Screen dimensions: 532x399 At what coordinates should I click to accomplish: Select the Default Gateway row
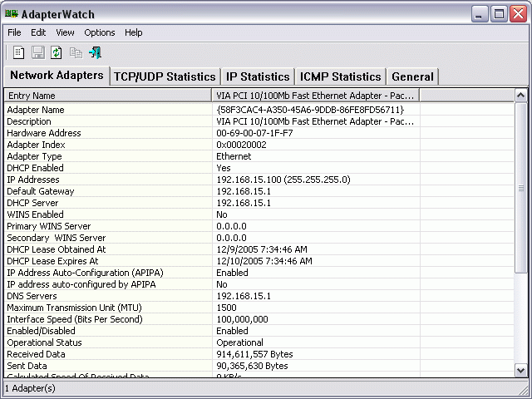click(259, 191)
